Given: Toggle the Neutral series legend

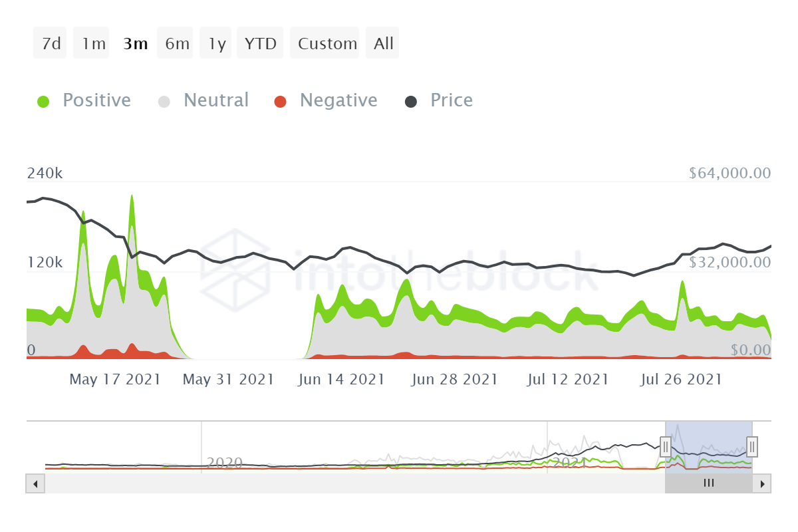Looking at the screenshot, I should point(215,100).
